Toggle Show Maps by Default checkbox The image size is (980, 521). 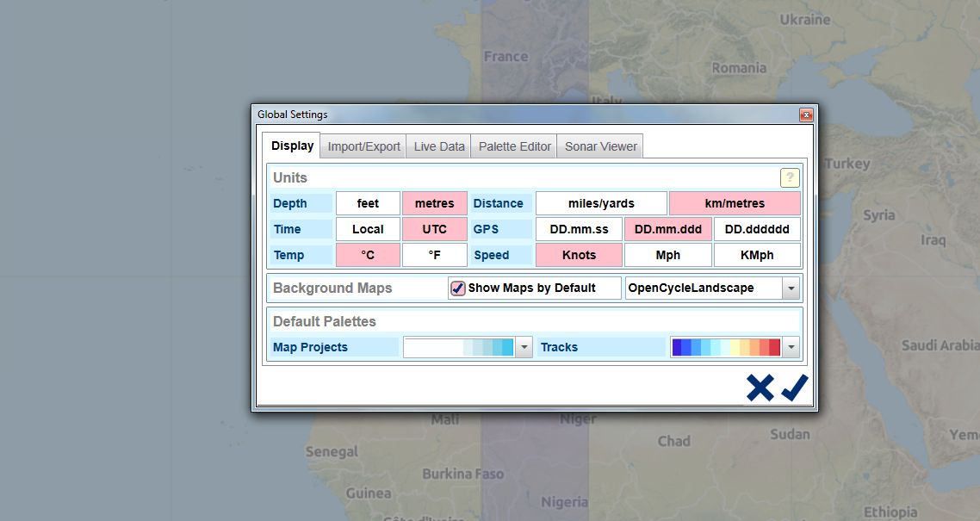(458, 288)
